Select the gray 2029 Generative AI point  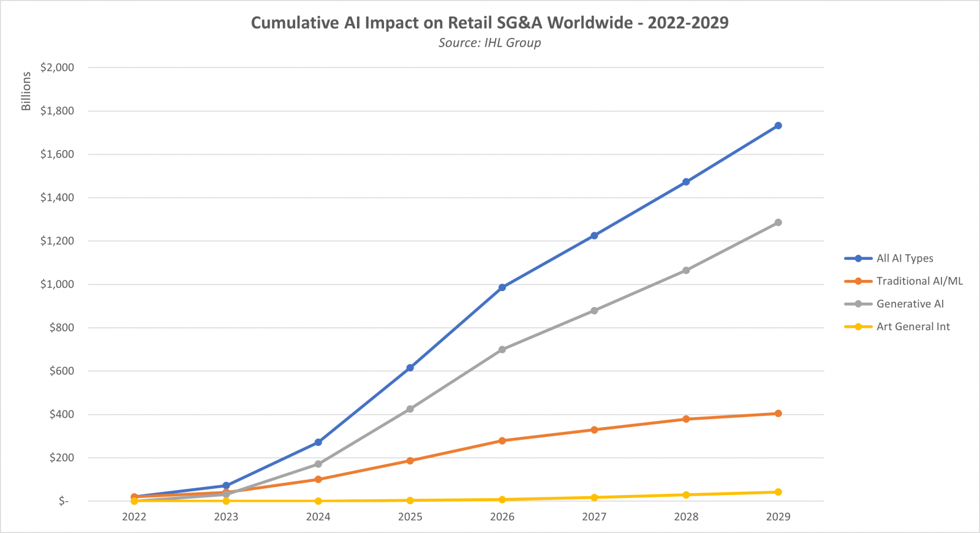click(x=778, y=222)
